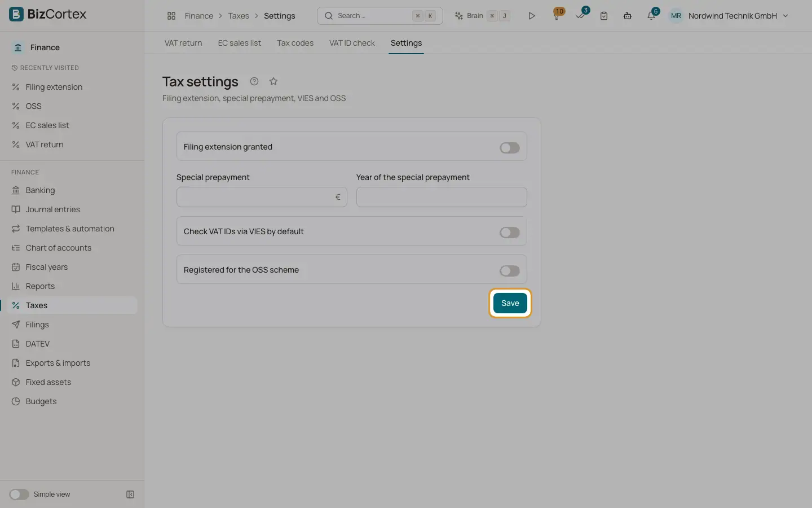
Task: Click the play icon in top bar
Action: pos(531,16)
